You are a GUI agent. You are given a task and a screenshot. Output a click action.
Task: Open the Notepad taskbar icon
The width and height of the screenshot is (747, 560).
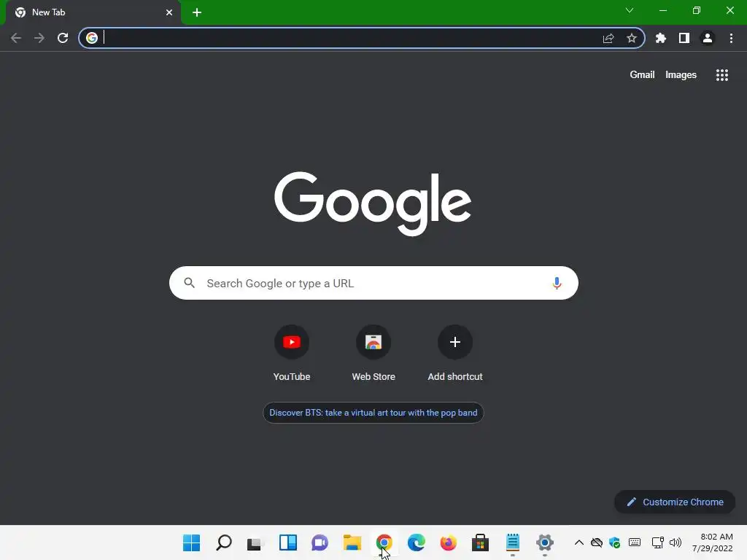pos(513,542)
